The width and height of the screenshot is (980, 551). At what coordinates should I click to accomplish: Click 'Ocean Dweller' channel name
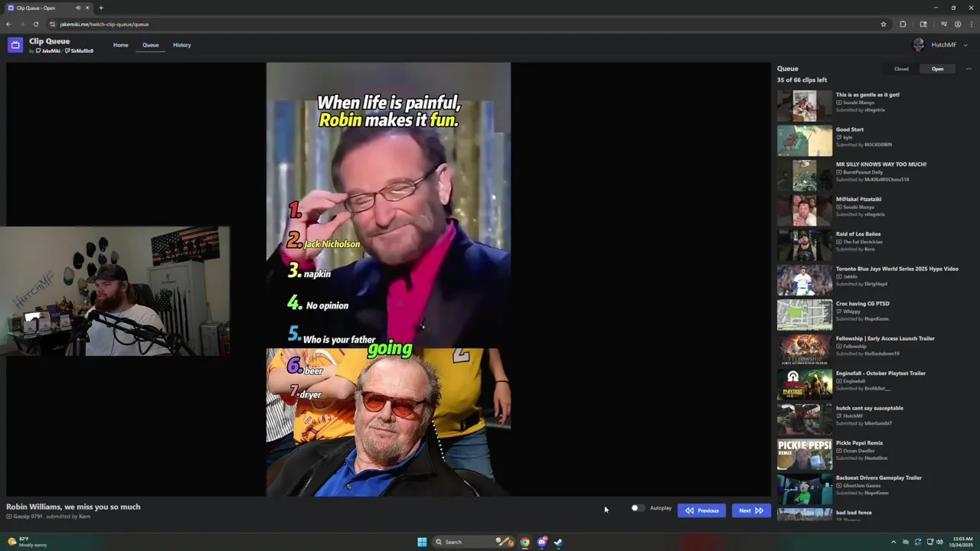pos(859,451)
